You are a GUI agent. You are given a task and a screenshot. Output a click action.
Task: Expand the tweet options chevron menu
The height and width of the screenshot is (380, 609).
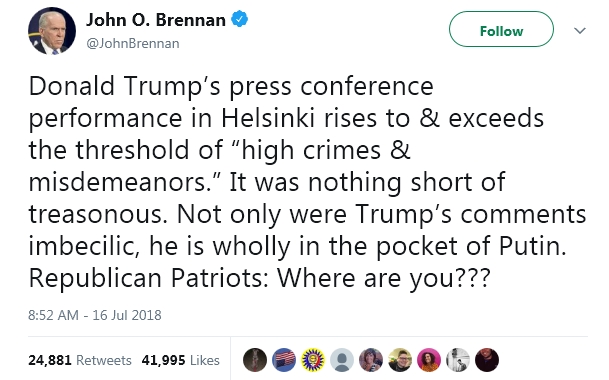pos(579,30)
